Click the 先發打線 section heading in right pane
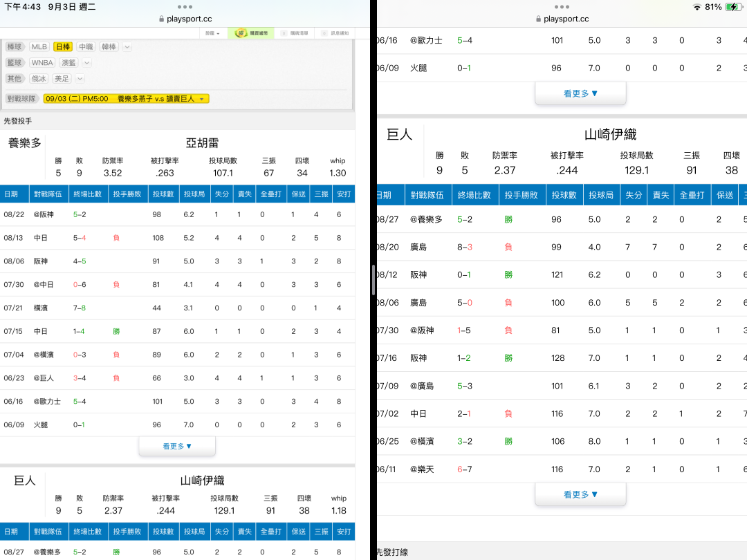This screenshot has height=560, width=747. click(393, 552)
